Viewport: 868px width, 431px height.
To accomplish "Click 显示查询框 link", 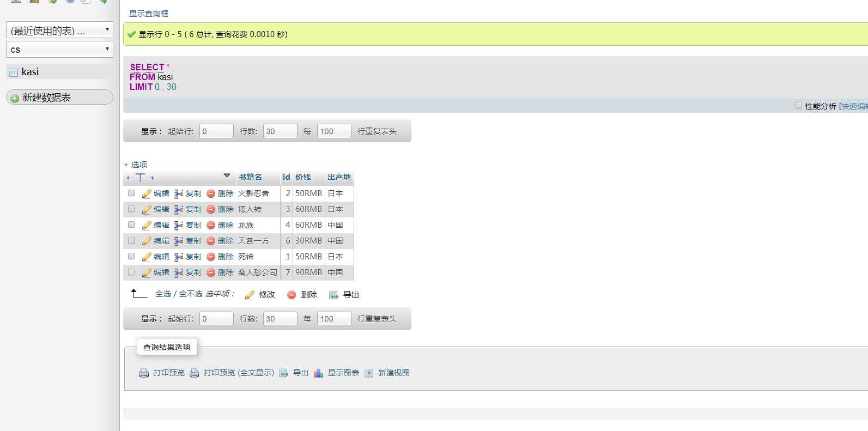I will click(149, 14).
